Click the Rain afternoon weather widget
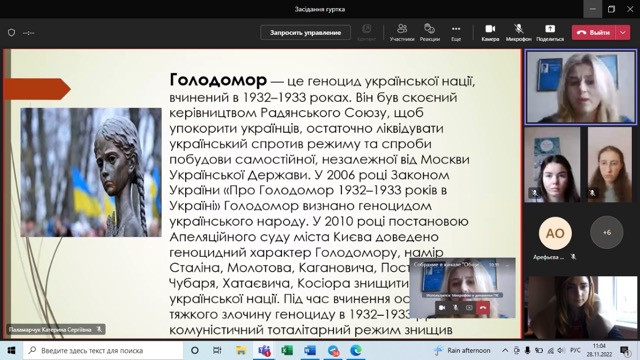 [x=462, y=350]
